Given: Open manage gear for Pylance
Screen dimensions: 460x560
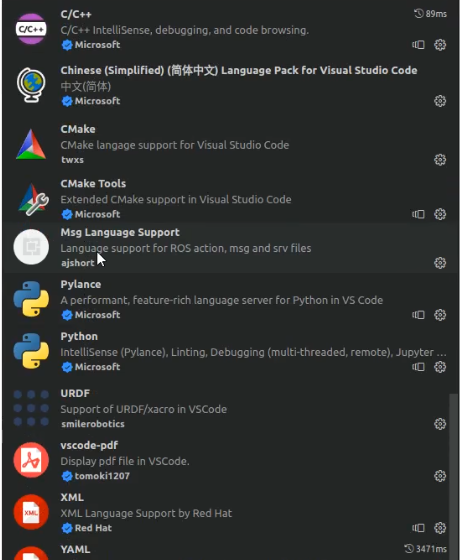Looking at the screenshot, I should point(440,315).
